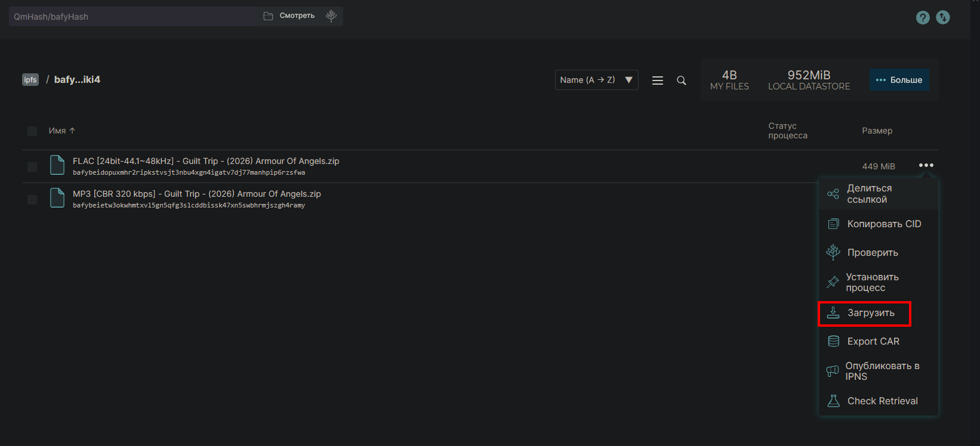
Task: Click the sync arrows icon top right
Action: 943,17
